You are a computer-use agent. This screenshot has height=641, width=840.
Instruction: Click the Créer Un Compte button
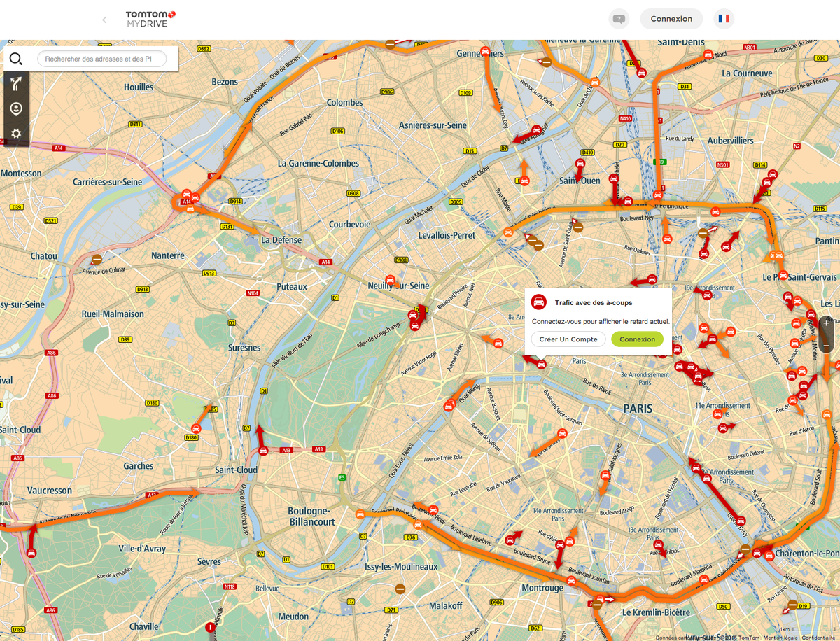(568, 339)
